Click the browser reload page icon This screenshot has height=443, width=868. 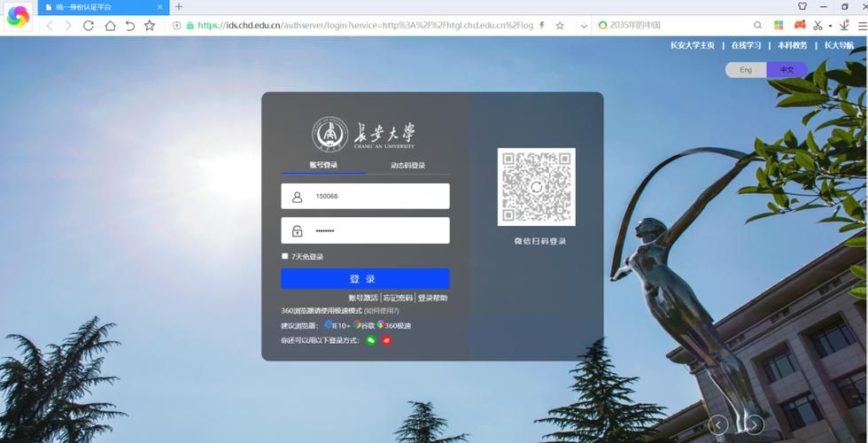89,26
